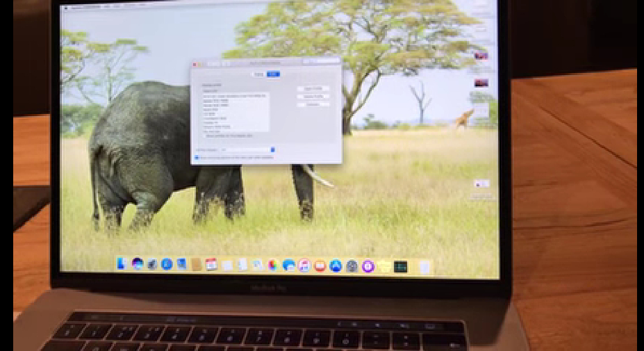Open Calendar icon in the dock
Image resolution: width=644 pixels, height=351 pixels.
pos(211,265)
